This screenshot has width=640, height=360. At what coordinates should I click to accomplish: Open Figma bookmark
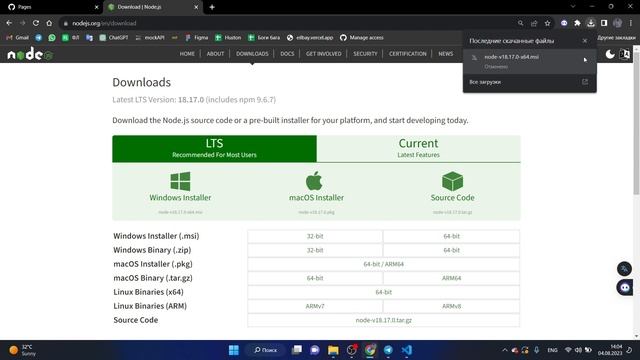[197, 38]
